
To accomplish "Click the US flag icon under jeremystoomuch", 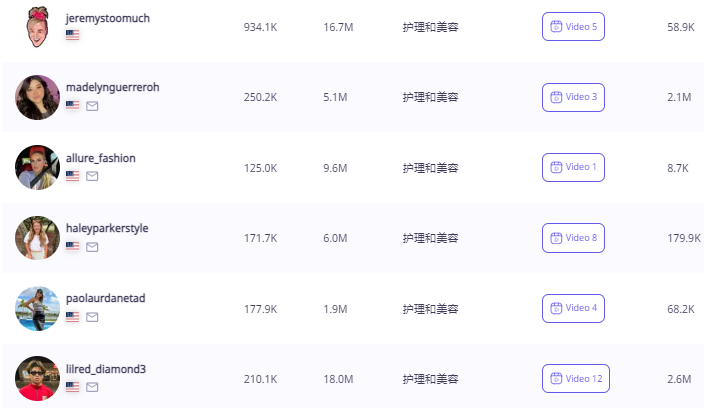I will tap(72, 35).
